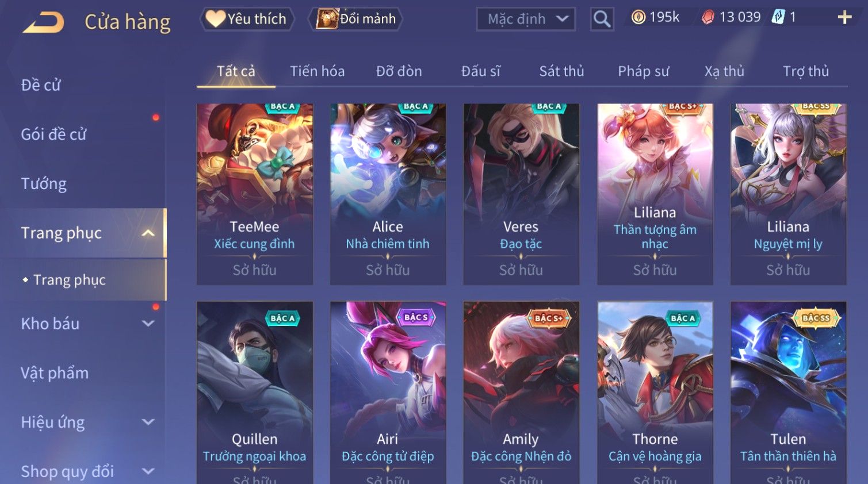Open the Gói đề cử menu item
Image resolution: width=868 pixels, height=484 pixels.
pos(53,135)
